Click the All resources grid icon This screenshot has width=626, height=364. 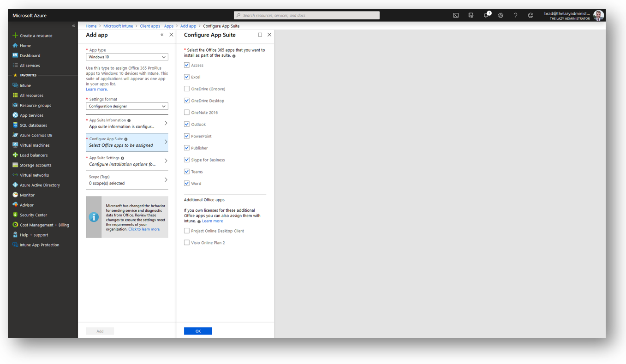(15, 95)
